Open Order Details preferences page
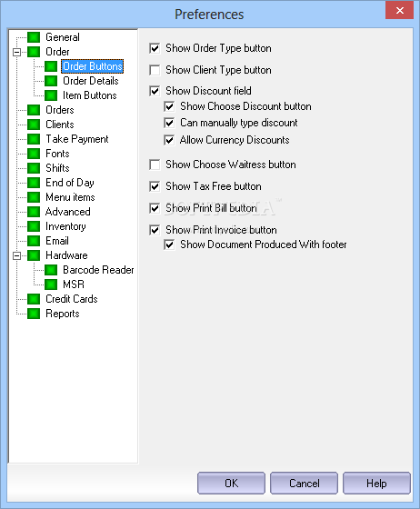 click(x=91, y=81)
